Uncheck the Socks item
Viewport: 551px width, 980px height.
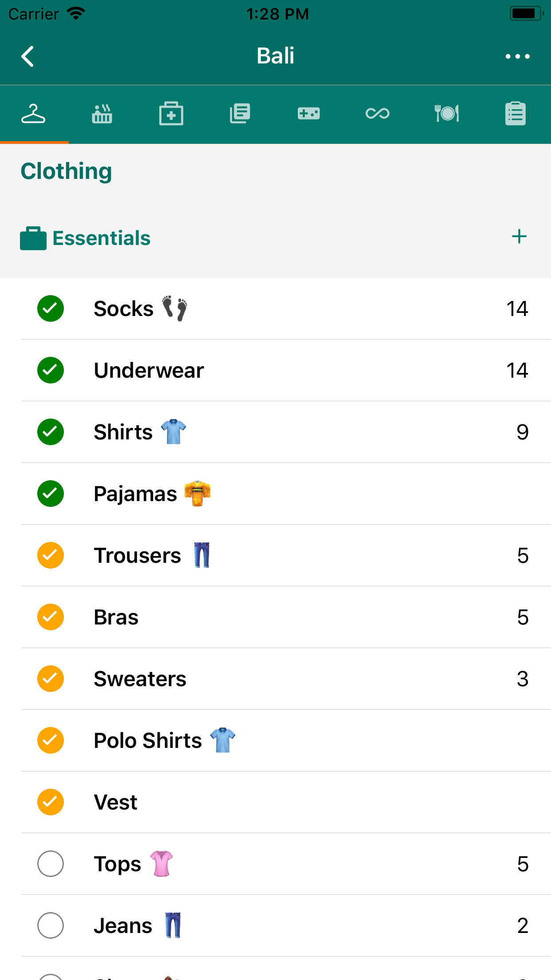point(51,308)
